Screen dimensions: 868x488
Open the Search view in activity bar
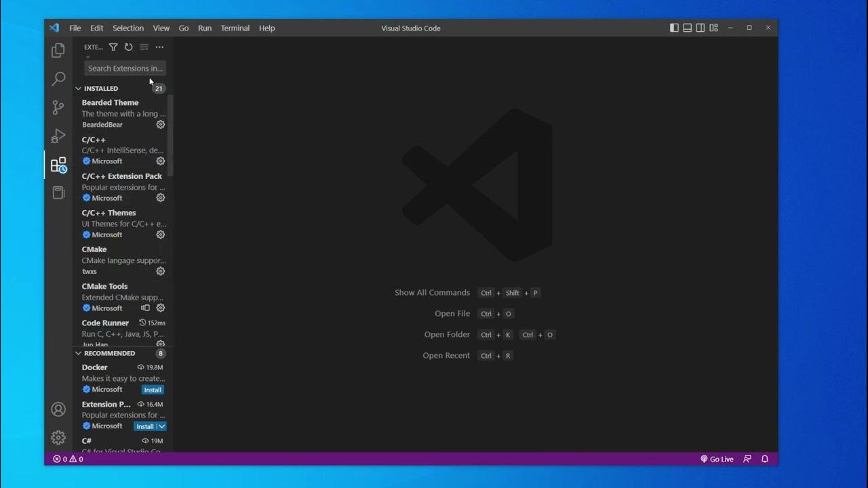click(x=58, y=79)
